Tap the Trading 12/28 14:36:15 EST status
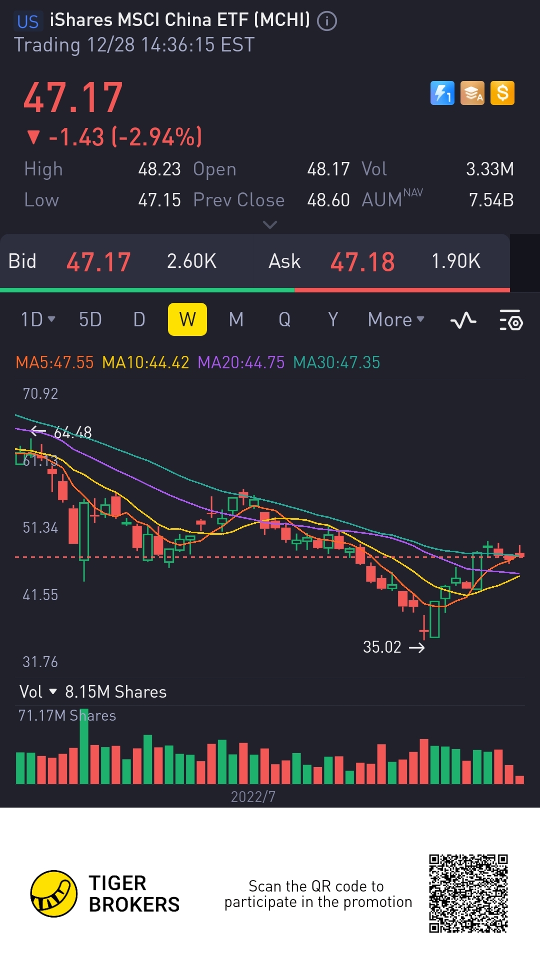540x980 pixels. [x=134, y=45]
